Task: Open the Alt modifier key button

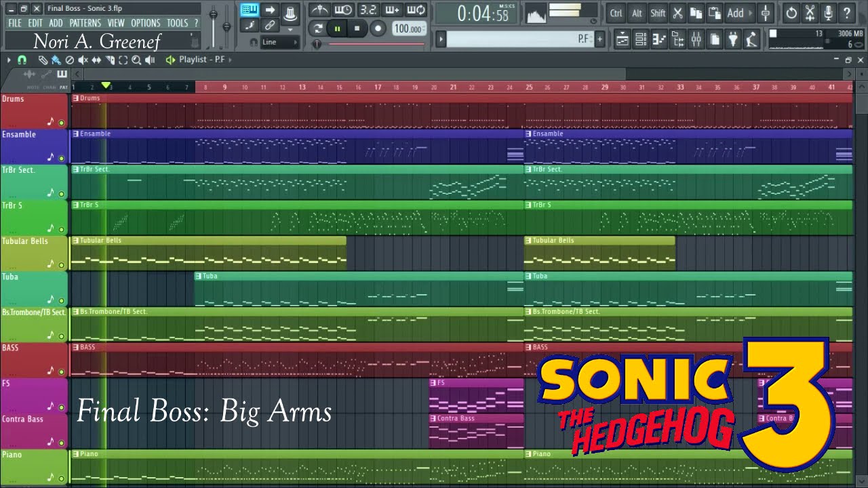Action: click(637, 13)
